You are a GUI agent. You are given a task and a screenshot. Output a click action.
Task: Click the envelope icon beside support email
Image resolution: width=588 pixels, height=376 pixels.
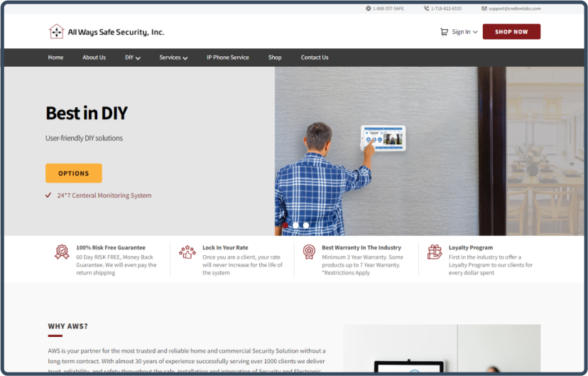tap(484, 9)
